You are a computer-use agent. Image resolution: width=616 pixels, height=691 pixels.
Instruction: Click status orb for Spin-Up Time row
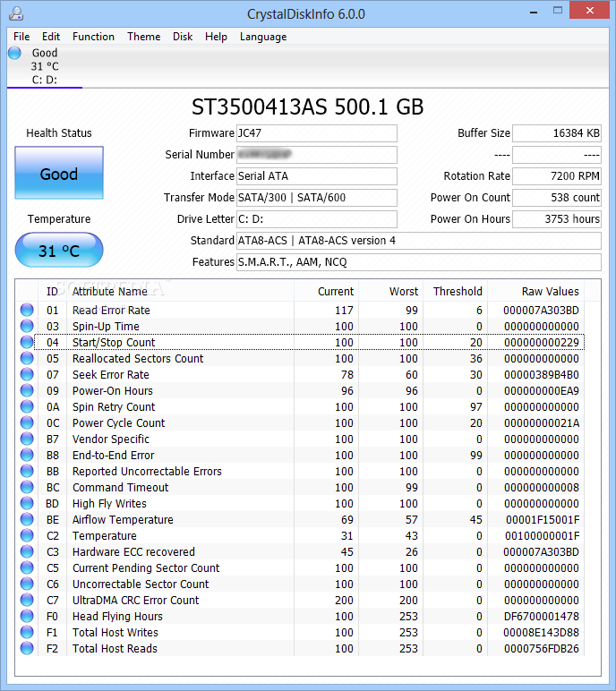tap(27, 326)
